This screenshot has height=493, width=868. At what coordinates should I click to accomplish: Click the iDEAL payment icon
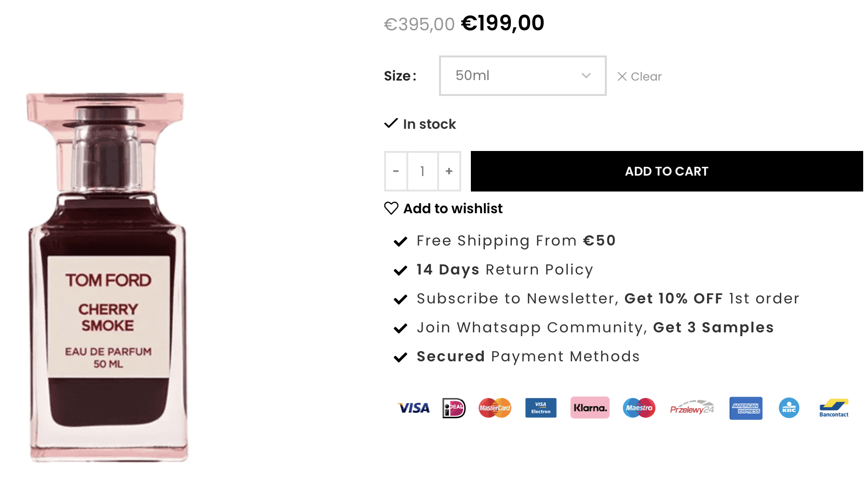click(x=454, y=408)
